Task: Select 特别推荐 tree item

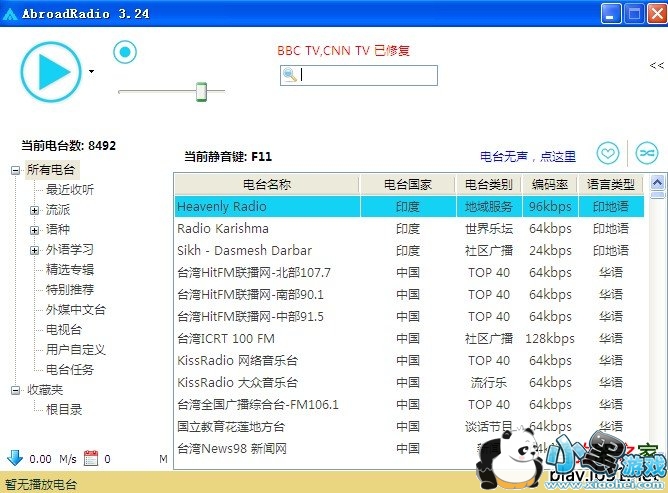Action: [x=70, y=290]
